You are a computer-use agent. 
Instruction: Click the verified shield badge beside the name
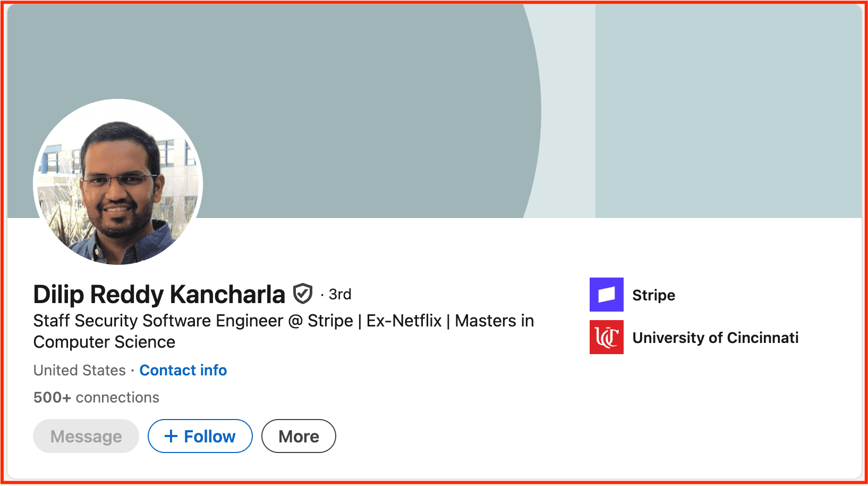303,294
